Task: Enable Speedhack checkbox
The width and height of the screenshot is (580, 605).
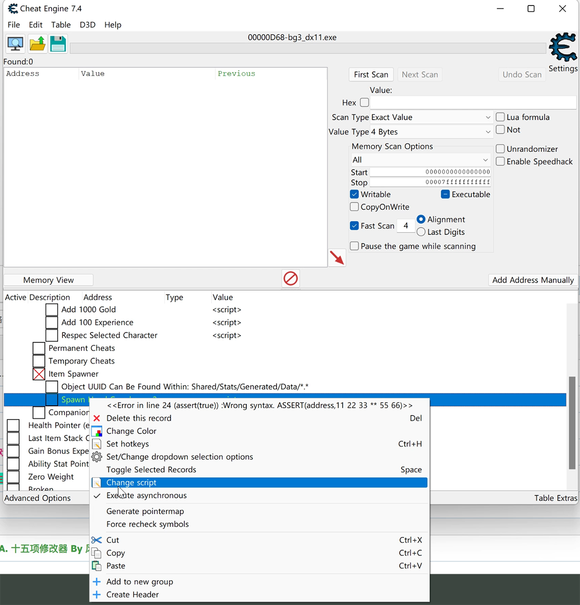Action: [x=500, y=161]
